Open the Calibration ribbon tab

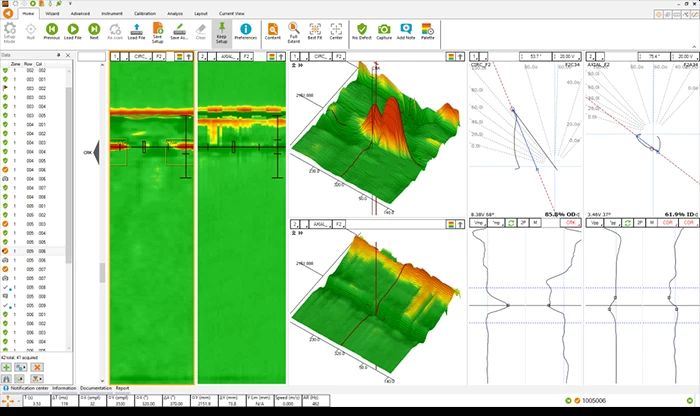(x=145, y=14)
